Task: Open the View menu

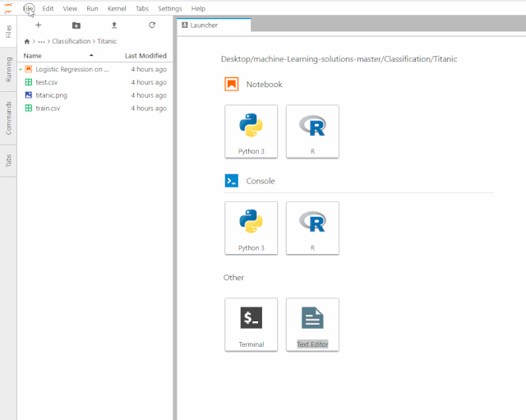Action: tap(70, 8)
